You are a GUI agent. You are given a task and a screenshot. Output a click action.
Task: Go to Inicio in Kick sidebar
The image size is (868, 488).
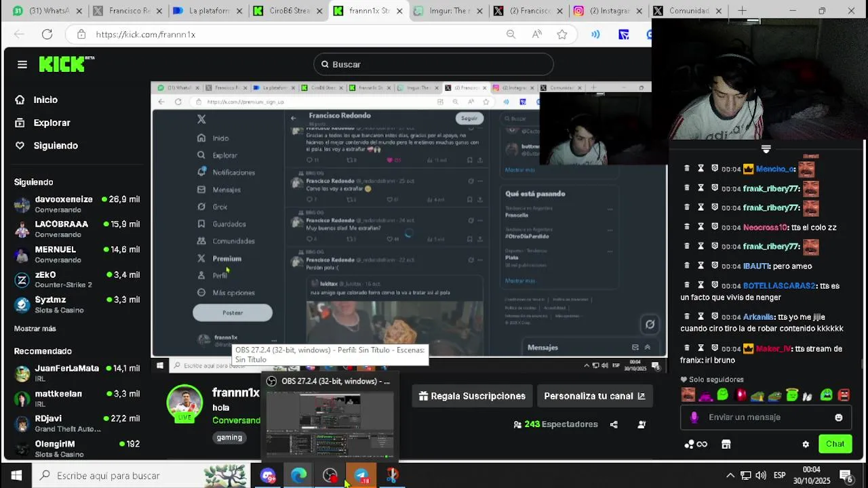click(x=45, y=100)
